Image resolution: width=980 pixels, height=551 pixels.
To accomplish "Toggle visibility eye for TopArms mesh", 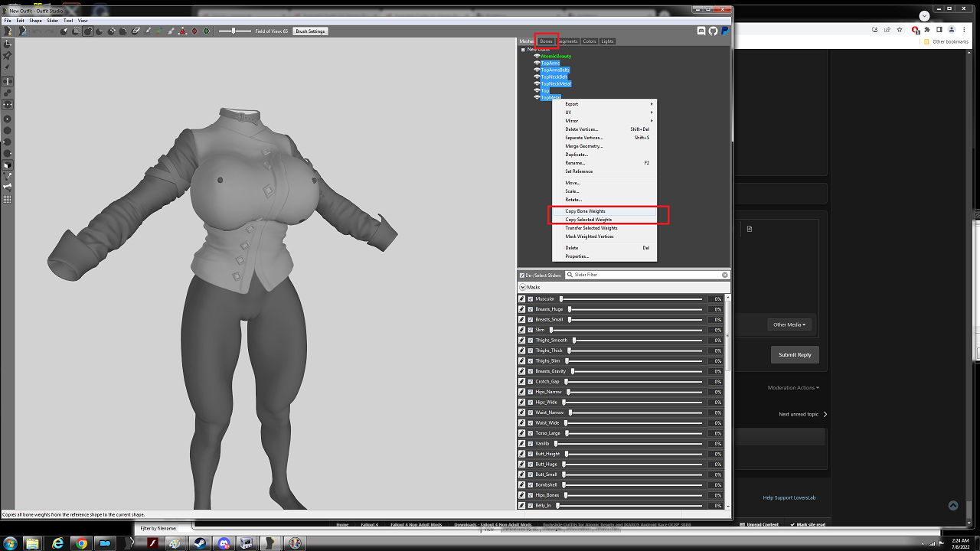I will (537, 63).
